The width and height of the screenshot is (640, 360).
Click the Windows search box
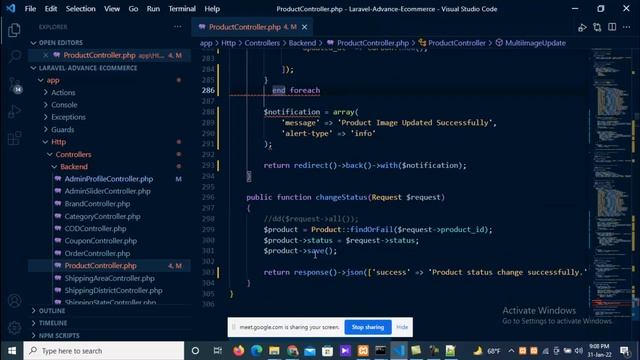(104, 351)
